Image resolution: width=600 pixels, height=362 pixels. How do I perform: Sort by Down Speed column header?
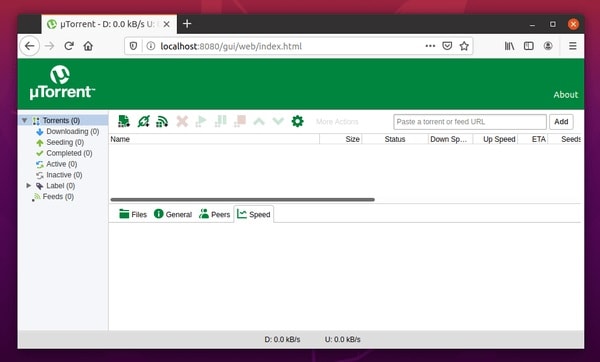tap(450, 139)
